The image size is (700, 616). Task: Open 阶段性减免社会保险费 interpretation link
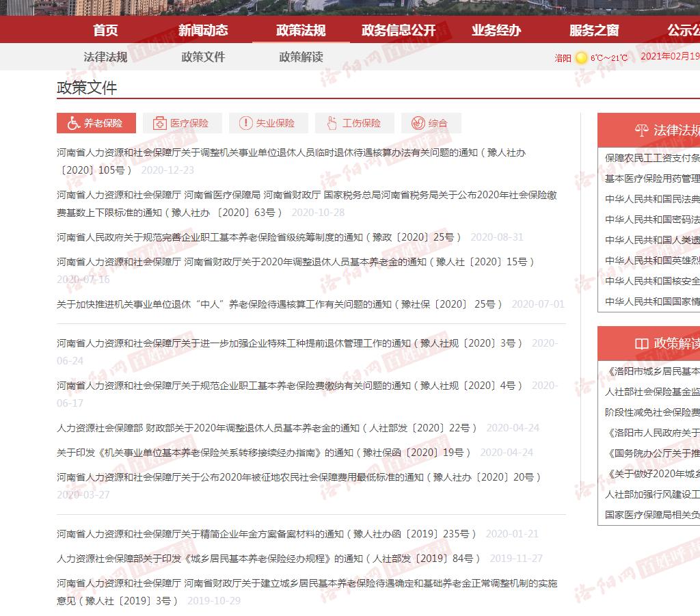coord(652,412)
